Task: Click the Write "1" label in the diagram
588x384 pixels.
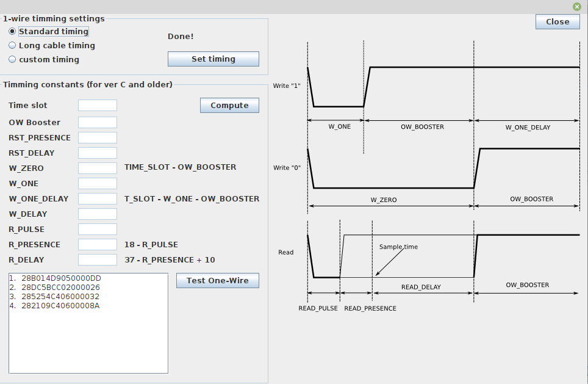Action: pos(287,85)
